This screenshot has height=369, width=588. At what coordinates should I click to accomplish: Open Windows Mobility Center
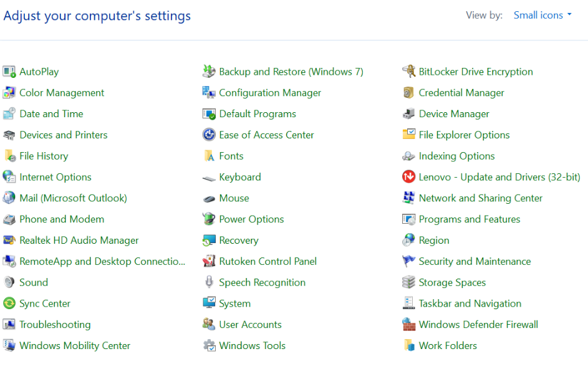coord(75,345)
